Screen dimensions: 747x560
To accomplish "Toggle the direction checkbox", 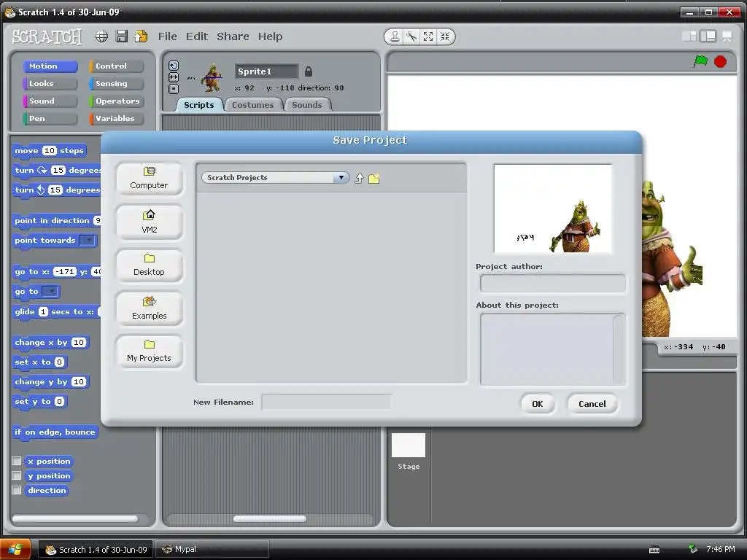I will 17,490.
